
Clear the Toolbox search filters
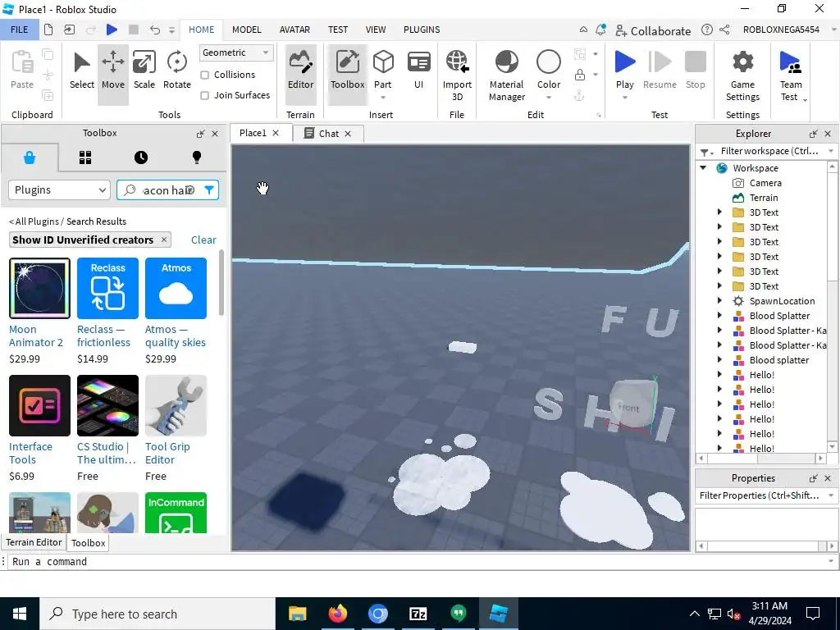(203, 240)
